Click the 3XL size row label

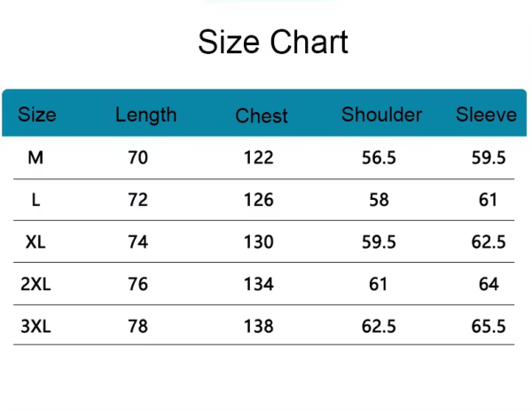[x=35, y=327]
